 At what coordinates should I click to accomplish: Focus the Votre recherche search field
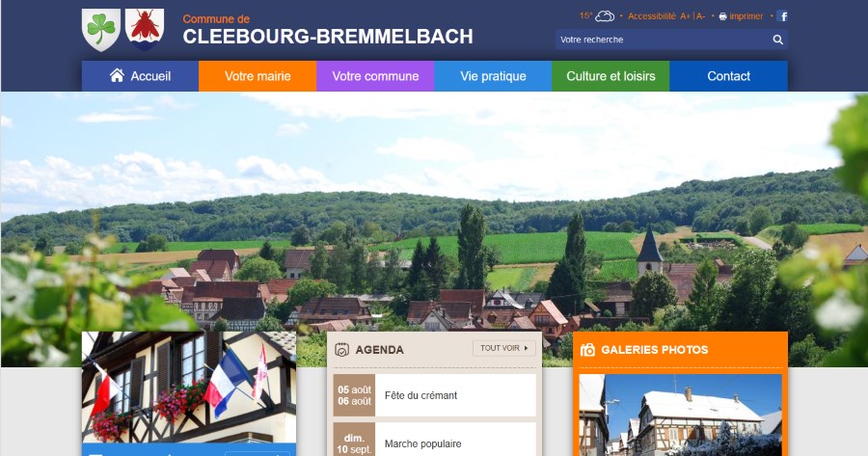click(x=664, y=40)
